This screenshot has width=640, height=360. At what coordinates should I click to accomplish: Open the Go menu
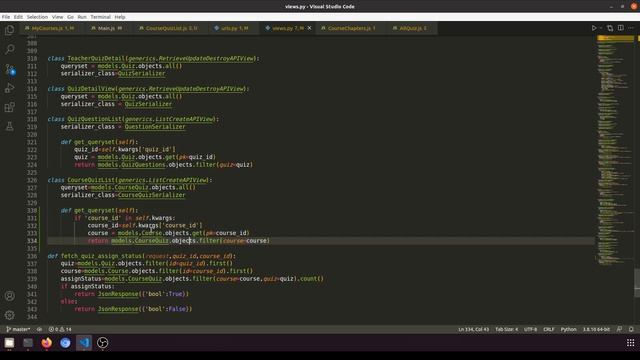(70, 17)
